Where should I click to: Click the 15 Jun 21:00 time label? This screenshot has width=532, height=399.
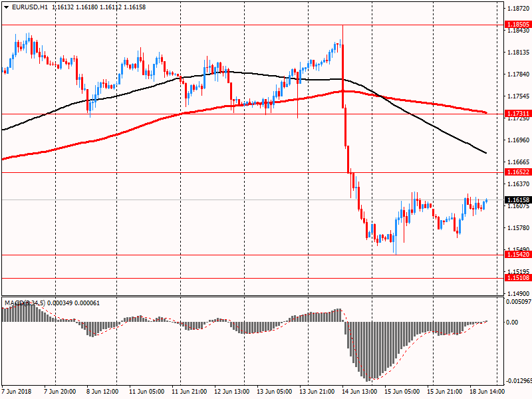tap(444, 392)
